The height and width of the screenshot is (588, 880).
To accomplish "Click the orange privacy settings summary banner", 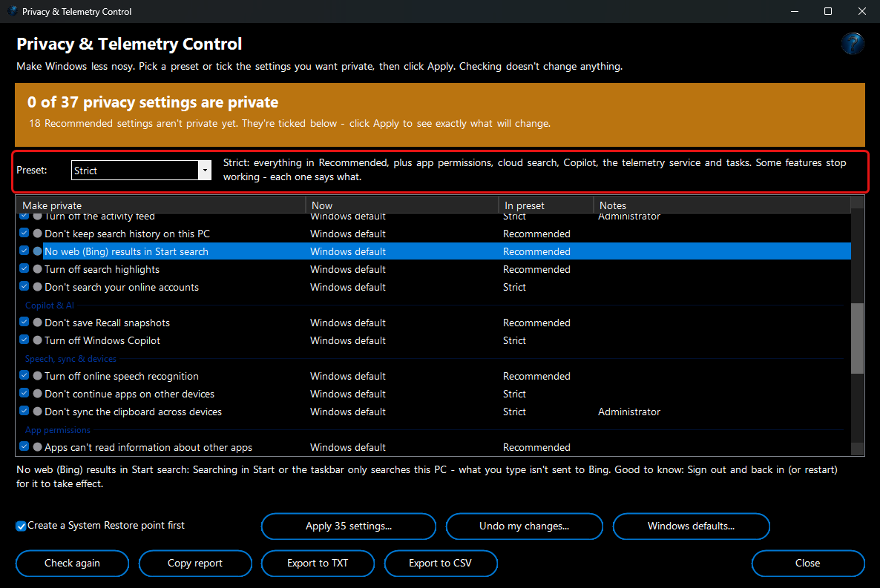I will [x=439, y=114].
